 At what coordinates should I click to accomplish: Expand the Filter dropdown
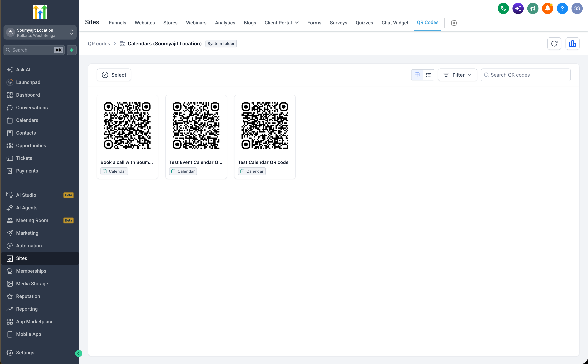tap(457, 75)
